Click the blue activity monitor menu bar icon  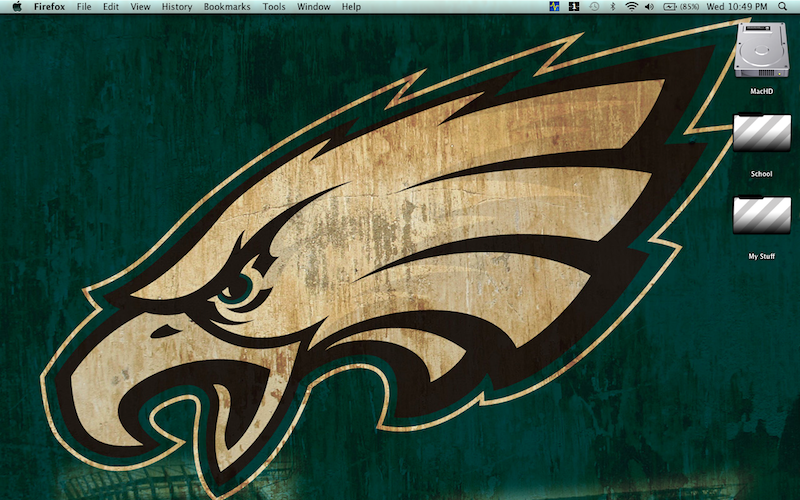(x=555, y=7)
